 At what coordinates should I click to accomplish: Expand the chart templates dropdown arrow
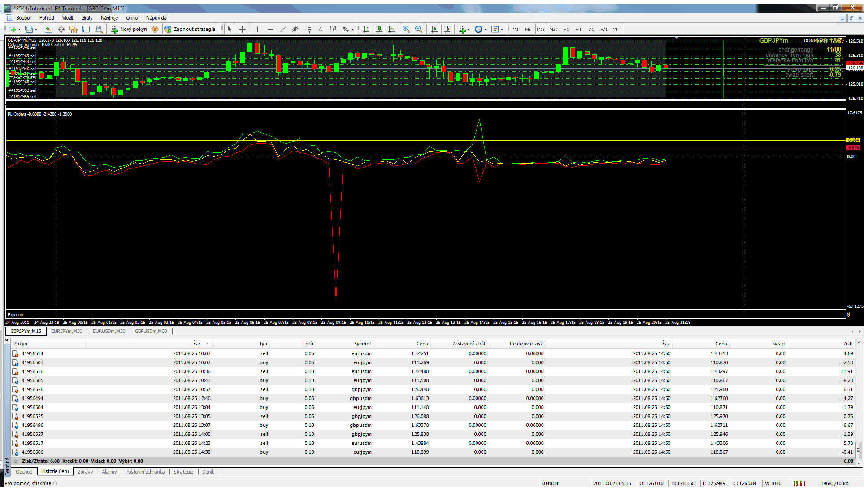pyautogui.click(x=502, y=30)
